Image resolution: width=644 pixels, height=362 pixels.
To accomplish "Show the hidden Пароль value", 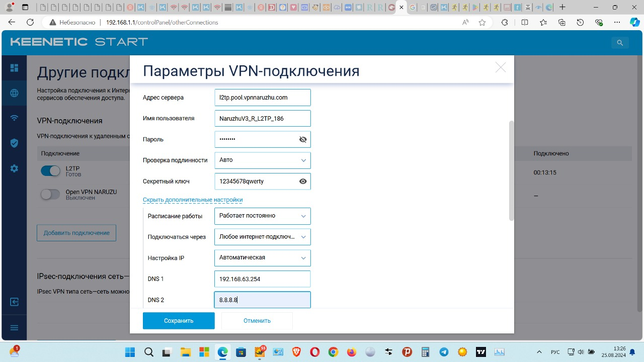I will [303, 139].
